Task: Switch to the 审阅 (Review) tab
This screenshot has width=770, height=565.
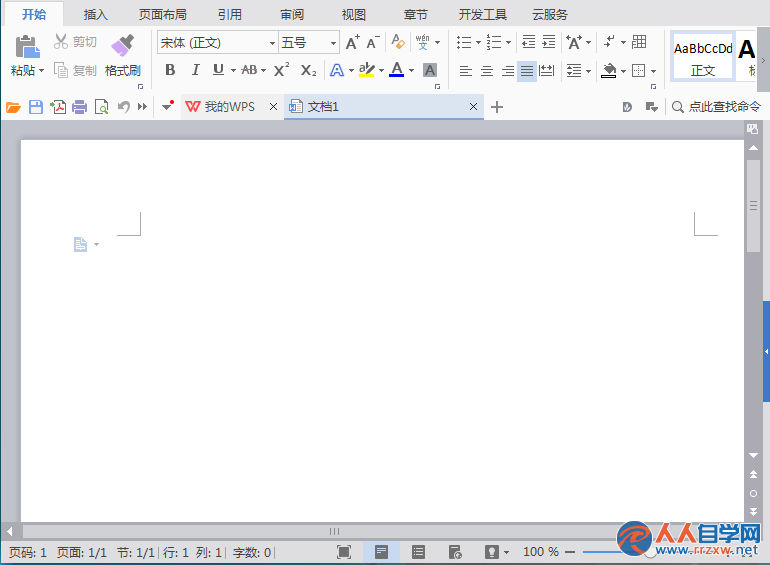Action: point(292,14)
